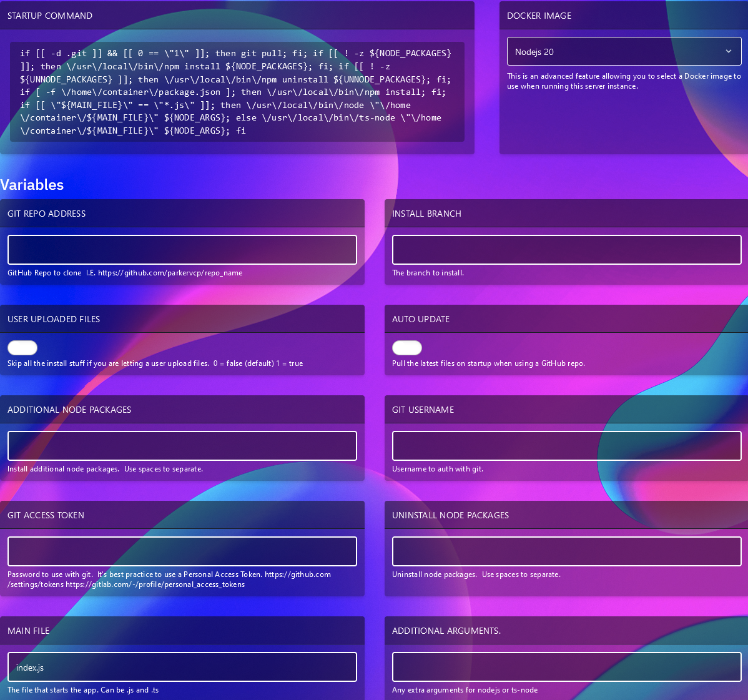Click the Docker Image panel header
748x700 pixels.
[538, 16]
